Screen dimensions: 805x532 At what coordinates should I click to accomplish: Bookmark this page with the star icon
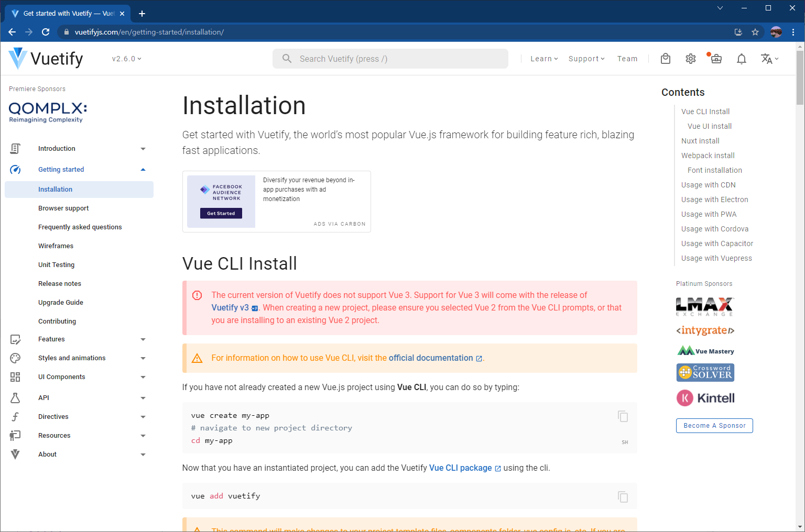pyautogui.click(x=755, y=32)
